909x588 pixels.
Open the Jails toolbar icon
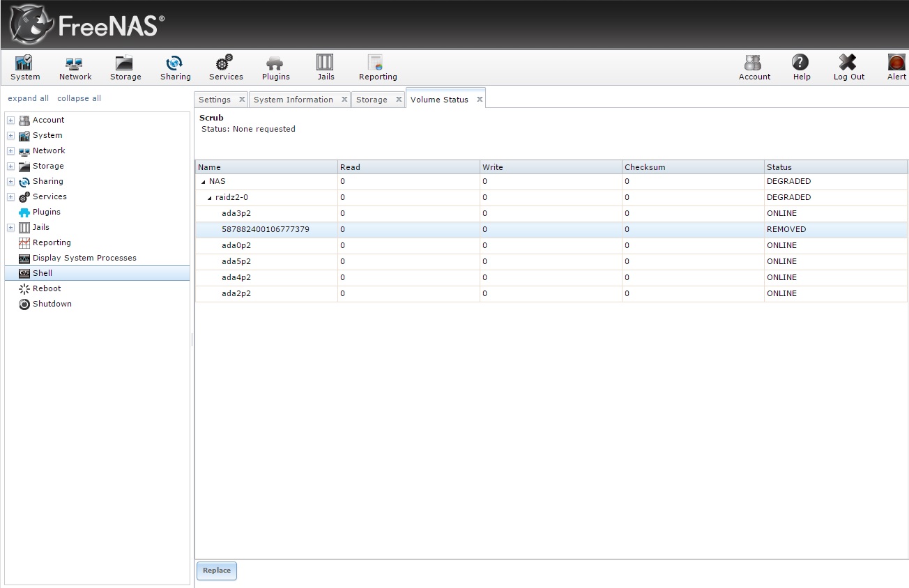pyautogui.click(x=326, y=68)
